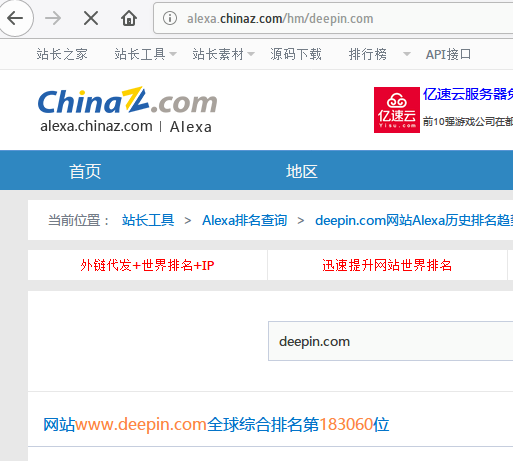The height and width of the screenshot is (461, 513).
Task: Click the site information icon in address bar
Action: pyautogui.click(x=170, y=18)
